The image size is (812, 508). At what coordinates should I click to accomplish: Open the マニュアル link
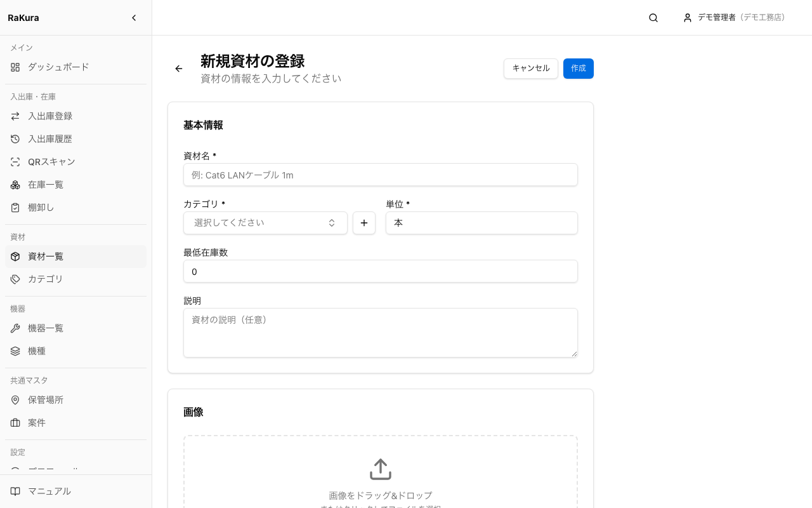tap(75, 491)
